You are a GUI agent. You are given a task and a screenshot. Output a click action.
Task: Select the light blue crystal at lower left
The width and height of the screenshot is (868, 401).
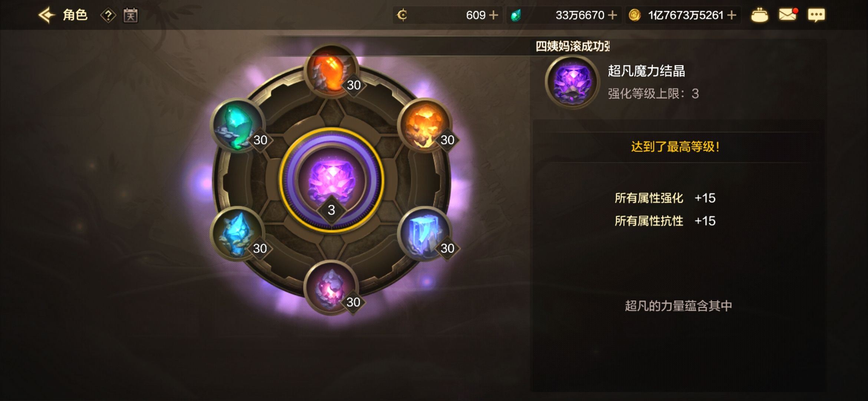[237, 234]
